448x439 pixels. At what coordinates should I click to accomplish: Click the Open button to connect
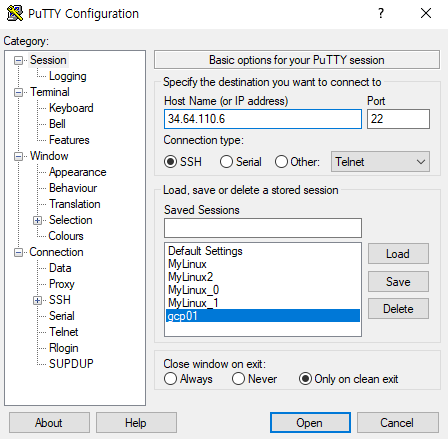(310, 423)
